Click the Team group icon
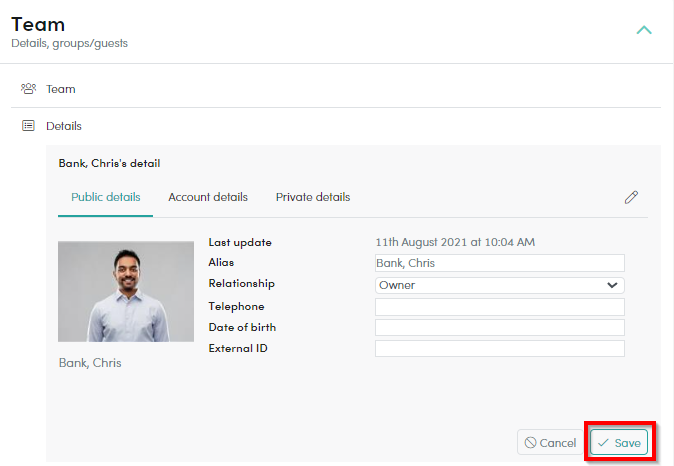The width and height of the screenshot is (674, 466). click(x=28, y=89)
